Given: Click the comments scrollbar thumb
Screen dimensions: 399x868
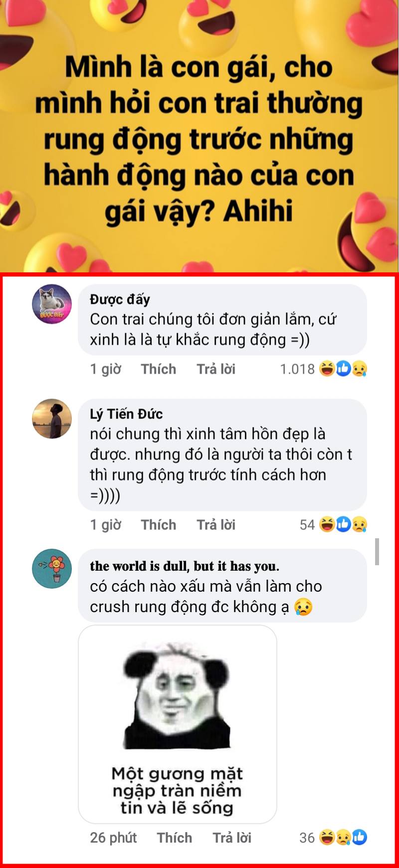Looking at the screenshot, I should 377,552.
